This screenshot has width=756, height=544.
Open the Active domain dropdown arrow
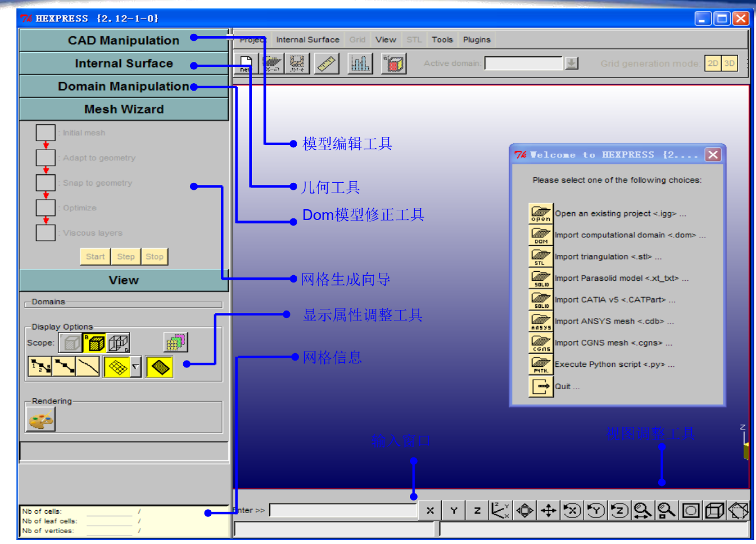tap(572, 64)
